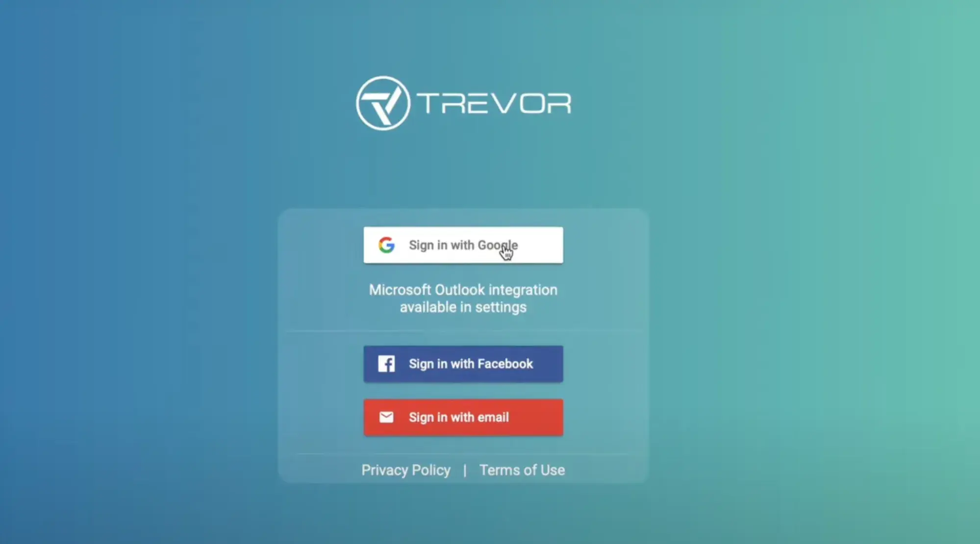Screen dimensions: 980x544
Task: Open the Privacy Policy link
Action: tap(406, 470)
